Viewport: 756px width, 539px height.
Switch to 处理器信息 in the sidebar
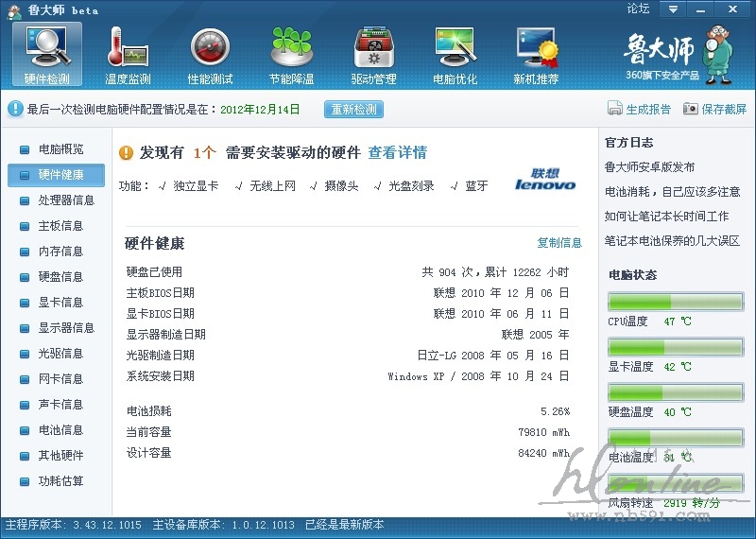66,200
